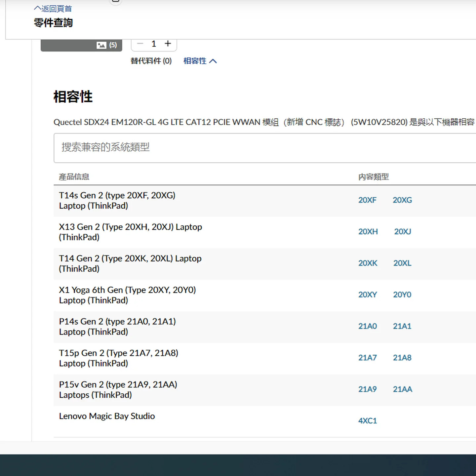Select the X13 Gen 2 product row text
476x476 pixels.
pyautogui.click(x=130, y=232)
